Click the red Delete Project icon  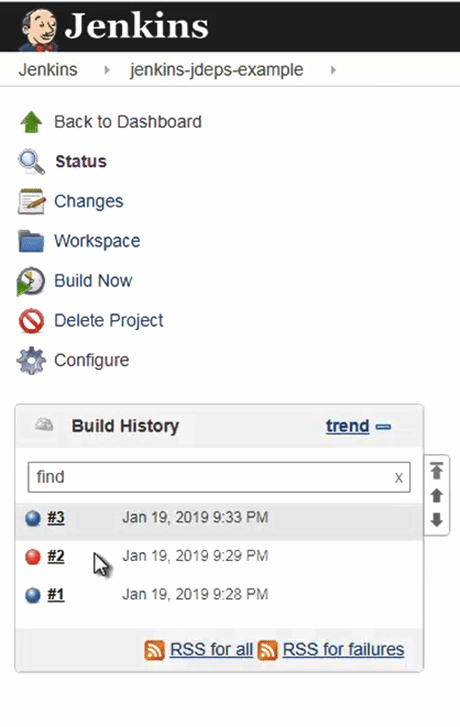pos(32,321)
